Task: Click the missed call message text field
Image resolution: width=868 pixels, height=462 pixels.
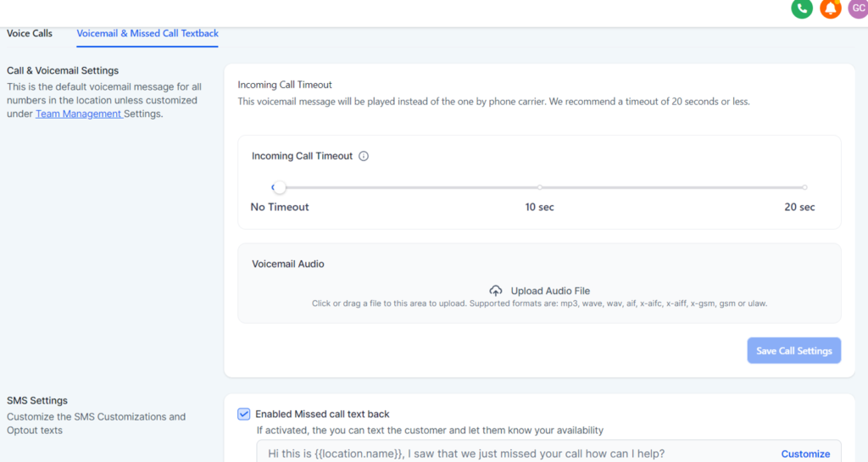Action: pyautogui.click(x=509, y=454)
